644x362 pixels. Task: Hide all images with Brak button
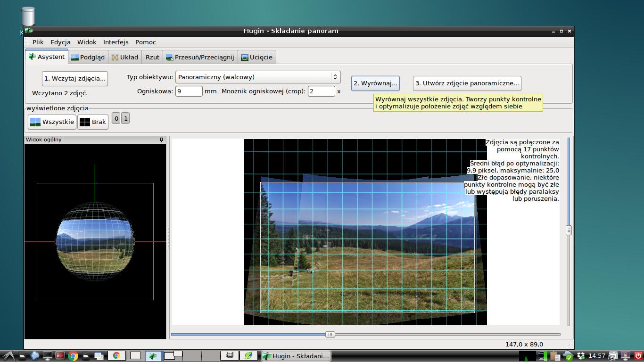[93, 122]
